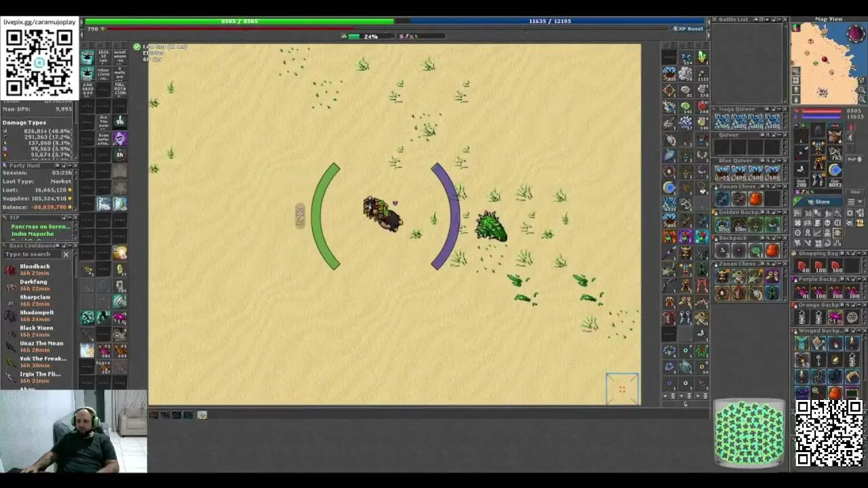This screenshot has width=868, height=488.
Task: Select VIP entry Indio Mapuche
Action: click(x=33, y=234)
